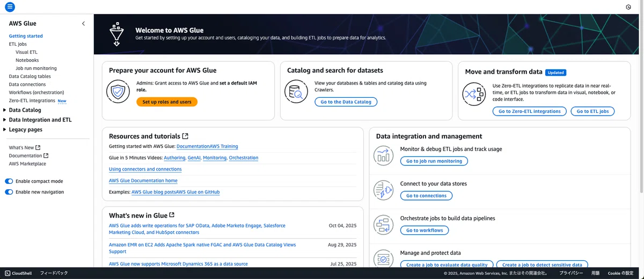This screenshot has width=644, height=279.
Task: Open the external link icon beside Resources and tutorials
Action: click(186, 136)
